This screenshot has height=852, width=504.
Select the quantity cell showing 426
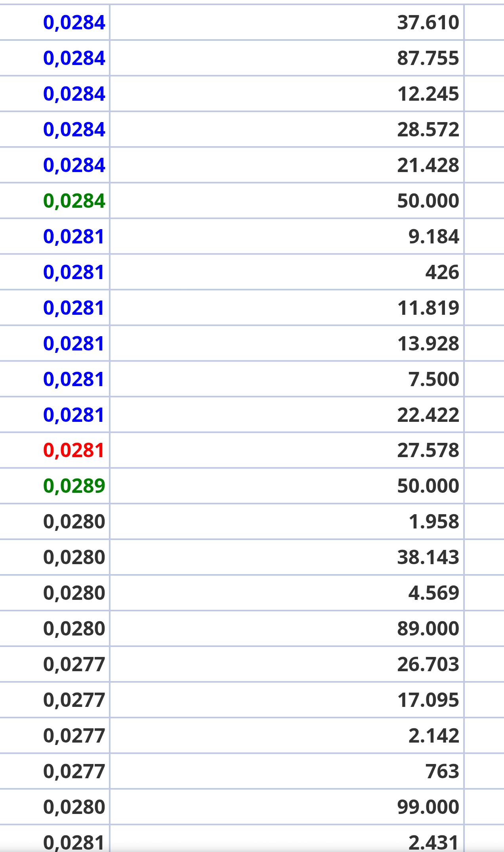(286, 272)
